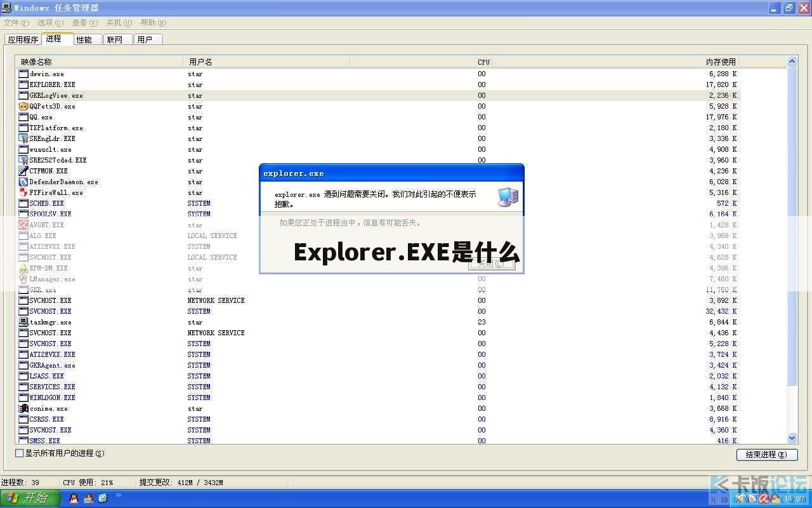Select wuauclt.exe process name
Viewport: 812px width, 508px height.
(50, 149)
